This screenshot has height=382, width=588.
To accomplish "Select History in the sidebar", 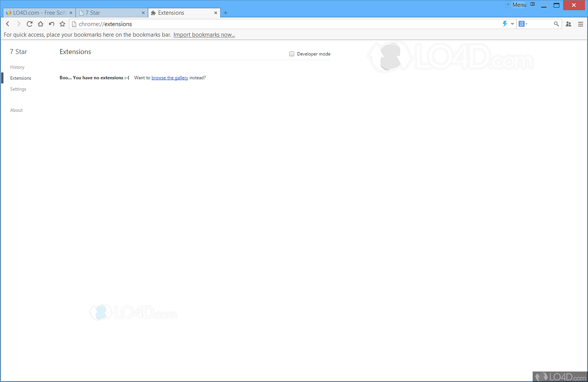I will [x=17, y=67].
